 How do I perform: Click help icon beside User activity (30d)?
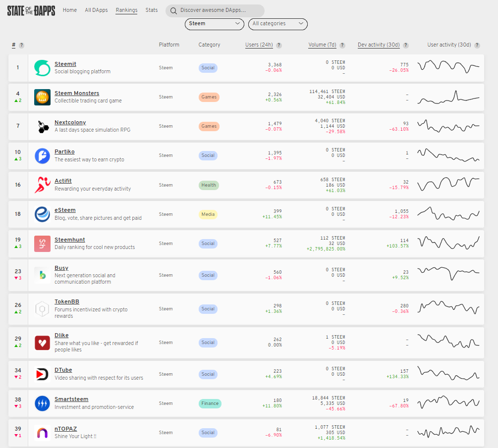(477, 46)
